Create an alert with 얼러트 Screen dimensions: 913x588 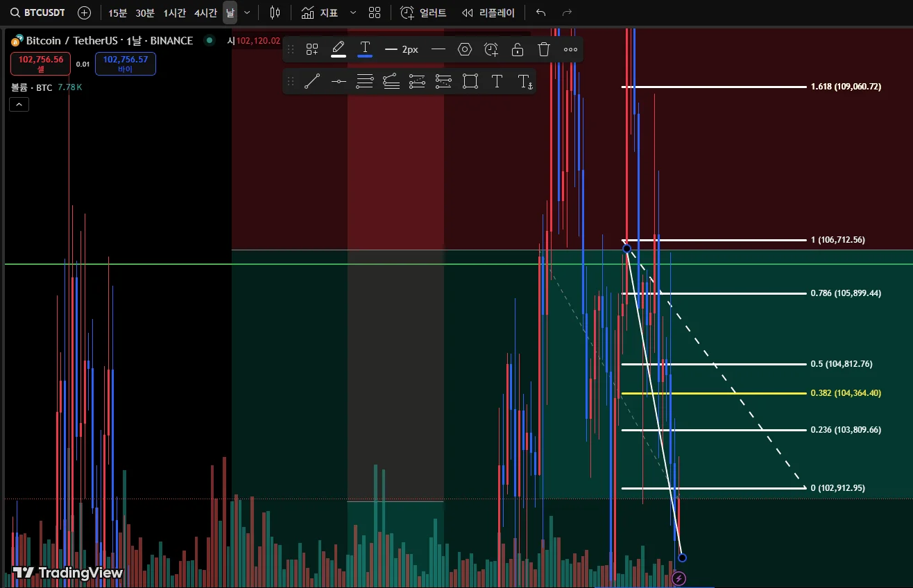click(x=424, y=12)
